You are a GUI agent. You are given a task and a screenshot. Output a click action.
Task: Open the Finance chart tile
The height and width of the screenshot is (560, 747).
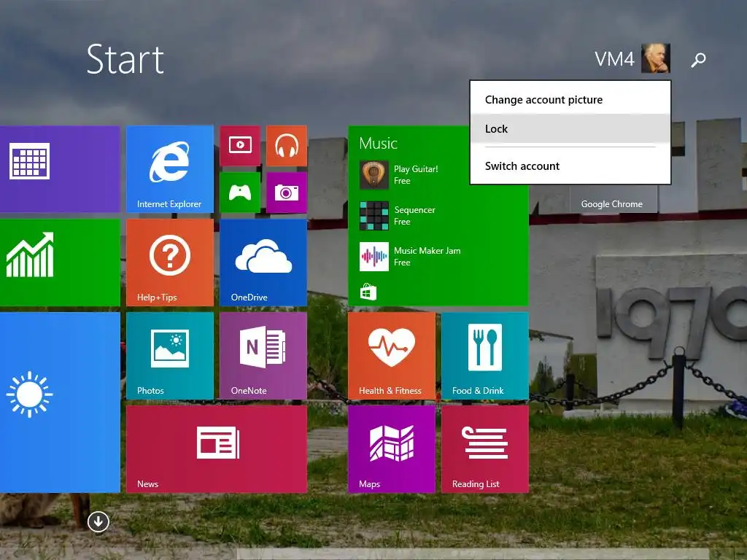[60, 262]
